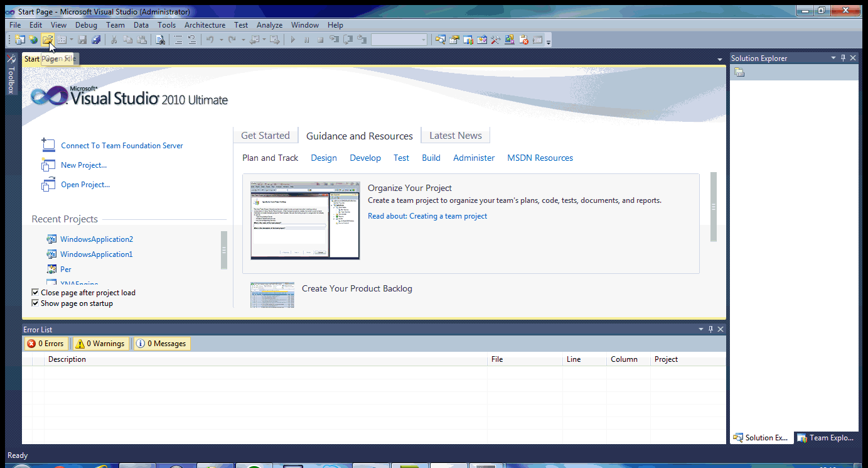Click the Open Project... link
This screenshot has width=868, height=468.
coord(85,185)
